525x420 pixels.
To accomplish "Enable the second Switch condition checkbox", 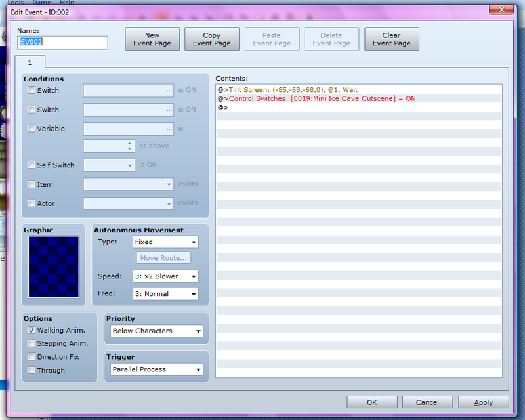I will (31, 110).
